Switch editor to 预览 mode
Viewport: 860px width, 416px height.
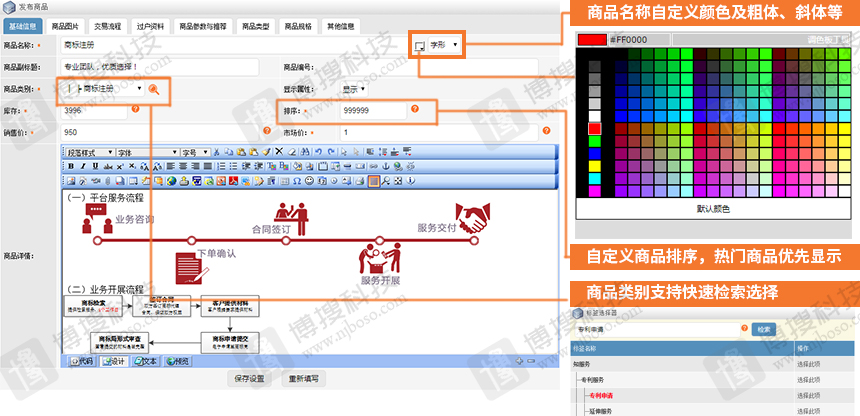[176, 361]
